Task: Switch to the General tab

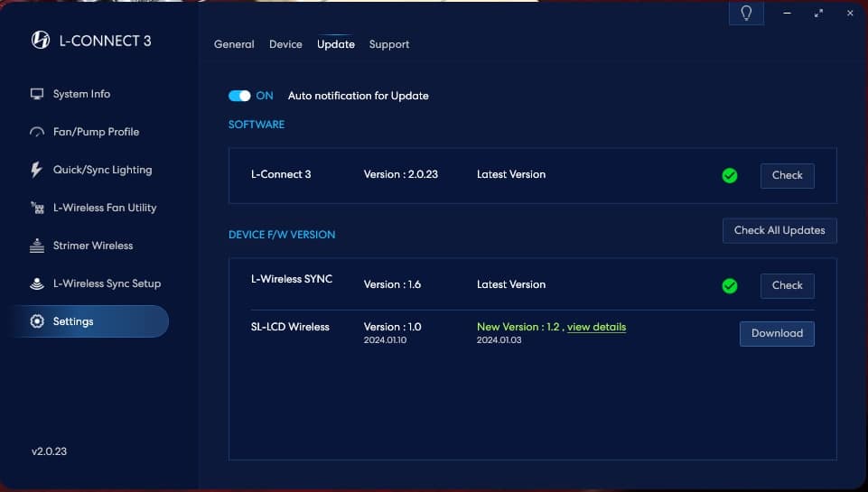Action: pyautogui.click(x=234, y=44)
